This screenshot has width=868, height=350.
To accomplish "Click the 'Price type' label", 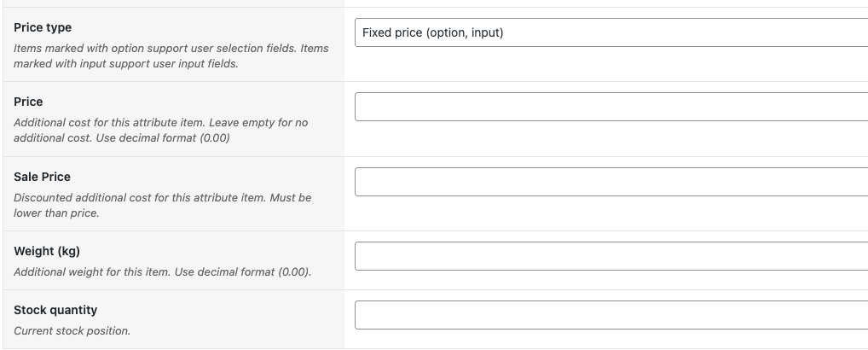I will pyautogui.click(x=43, y=27).
